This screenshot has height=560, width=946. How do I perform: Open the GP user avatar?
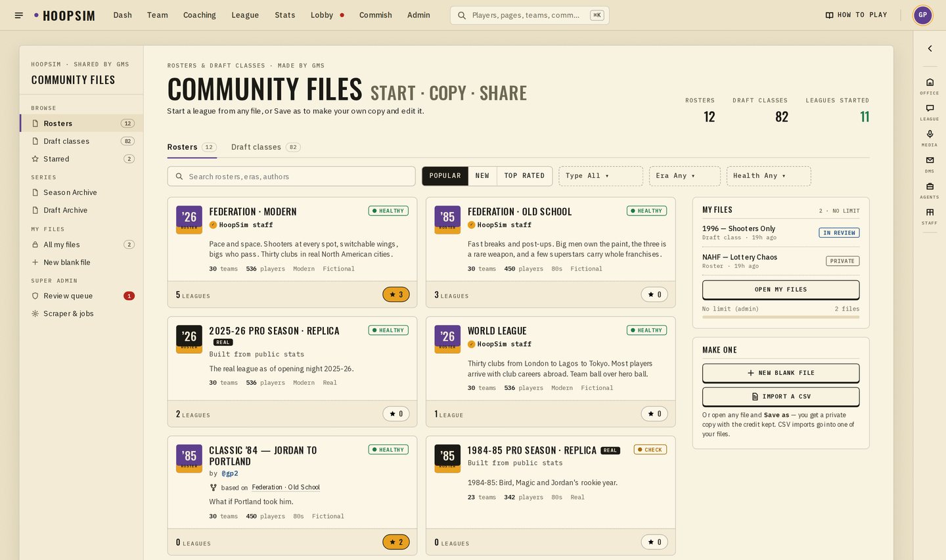922,15
